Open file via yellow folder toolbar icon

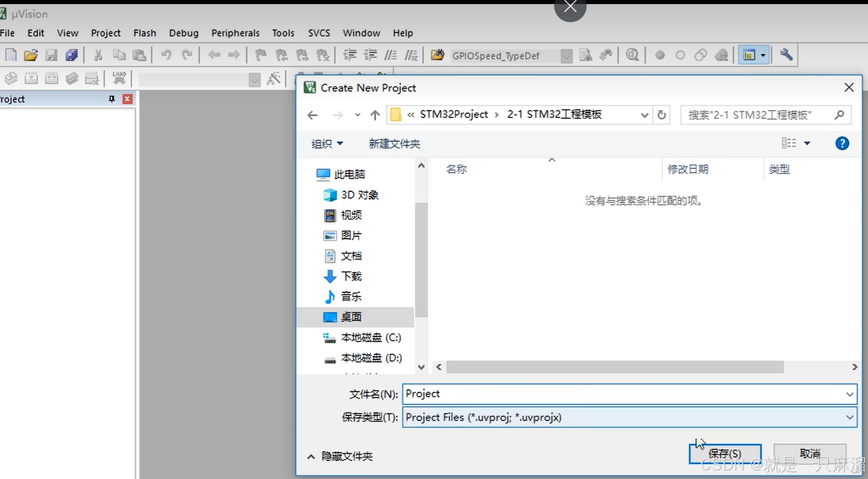[31, 55]
